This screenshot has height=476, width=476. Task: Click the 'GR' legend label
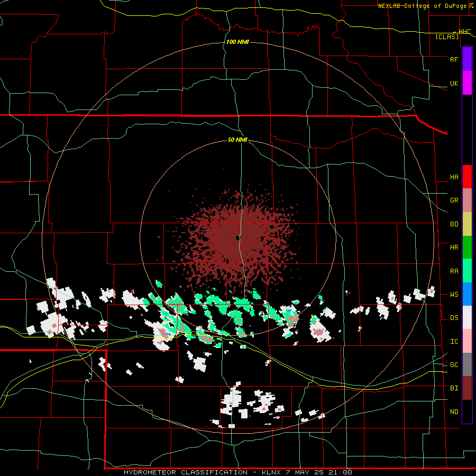[454, 200]
